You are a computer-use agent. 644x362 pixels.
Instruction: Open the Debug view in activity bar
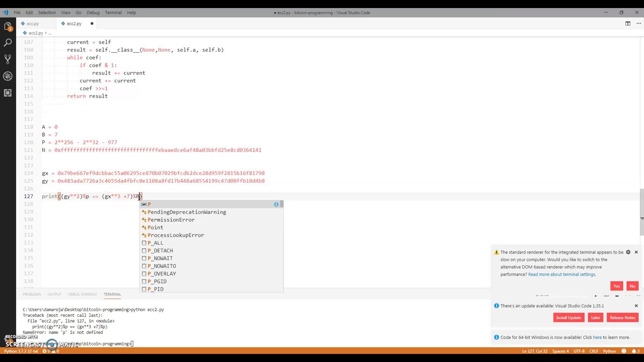[8, 76]
